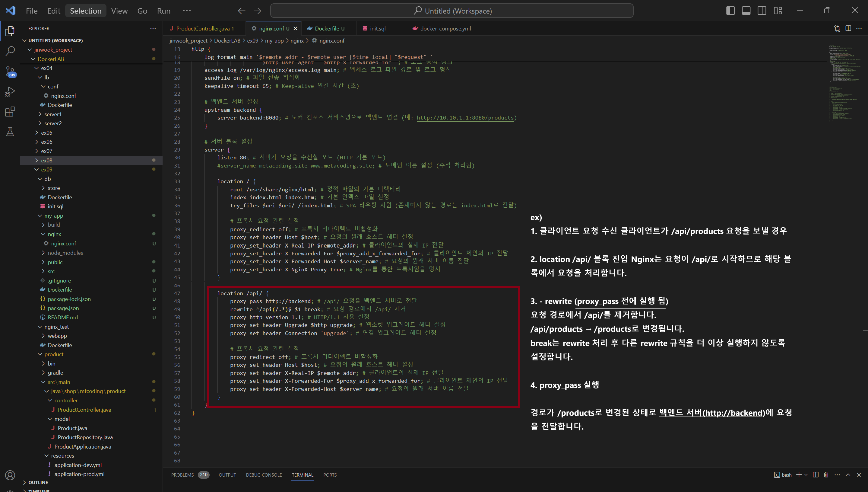Split the editor to the right

[848, 28]
